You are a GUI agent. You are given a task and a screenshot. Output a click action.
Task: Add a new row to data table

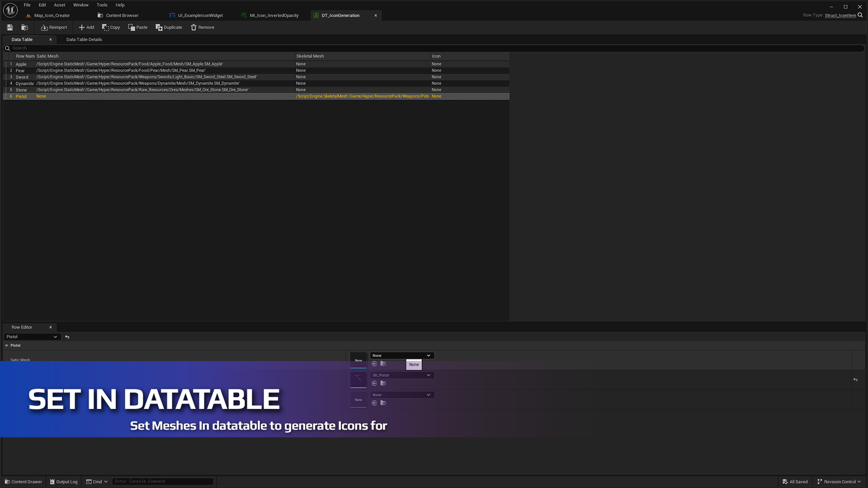point(86,28)
